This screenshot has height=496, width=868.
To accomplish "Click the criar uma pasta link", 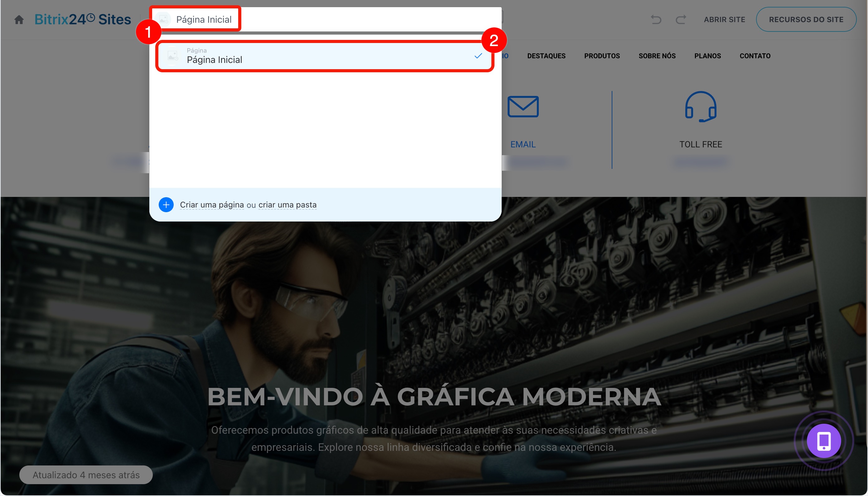I will tap(287, 205).
